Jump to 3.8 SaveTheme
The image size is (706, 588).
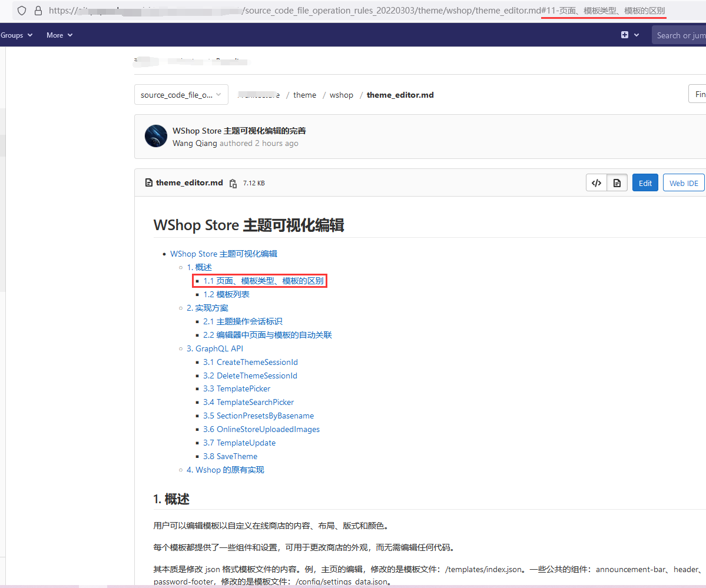pos(230,456)
